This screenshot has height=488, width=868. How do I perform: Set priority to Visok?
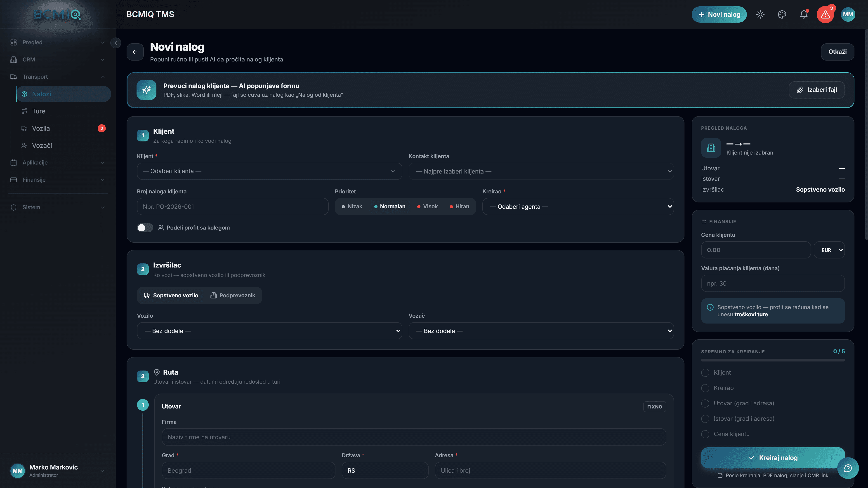(427, 206)
